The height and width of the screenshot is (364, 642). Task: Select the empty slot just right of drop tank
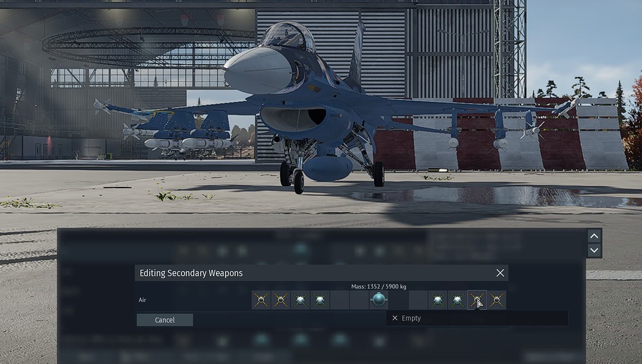point(398,300)
